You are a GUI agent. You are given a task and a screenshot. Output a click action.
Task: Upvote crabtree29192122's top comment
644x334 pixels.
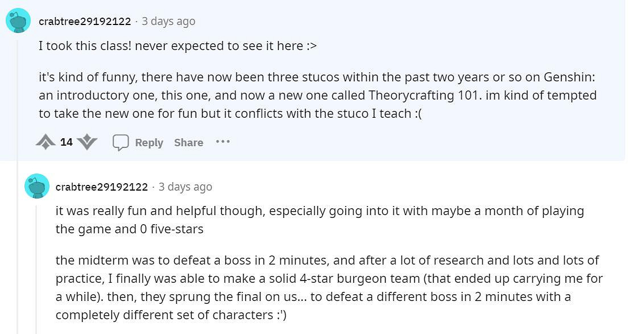click(46, 142)
